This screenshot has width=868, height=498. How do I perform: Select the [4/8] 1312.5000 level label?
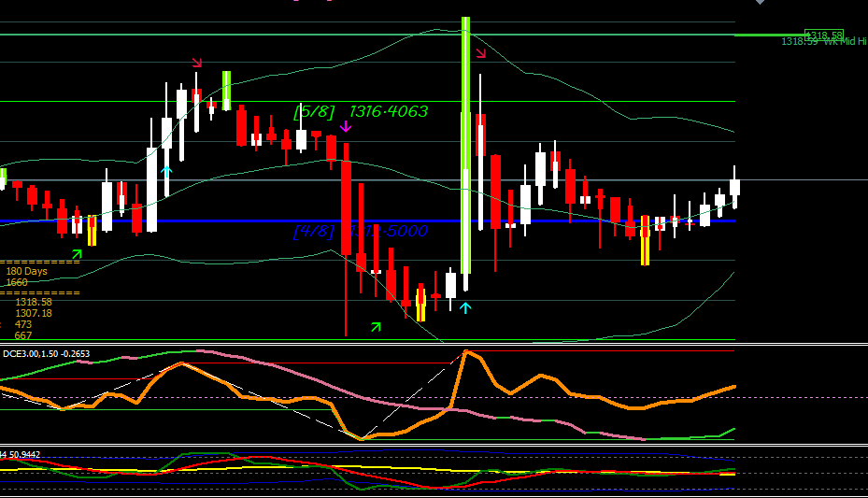[361, 231]
